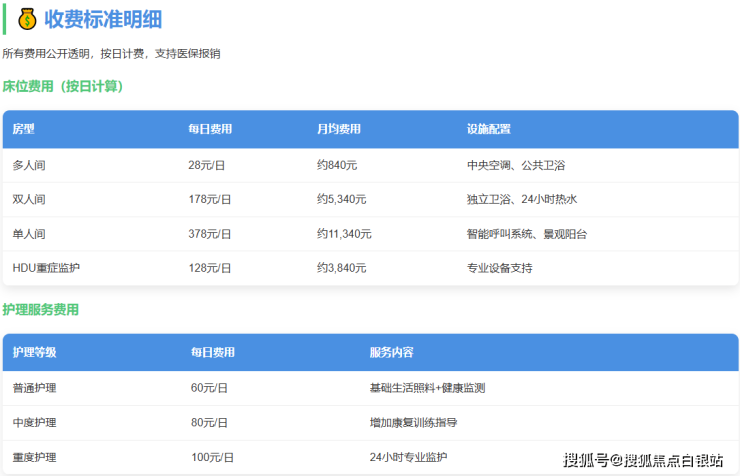Image resolution: width=740 pixels, height=476 pixels.
Task: Click the 房型 column header
Action: point(23,129)
